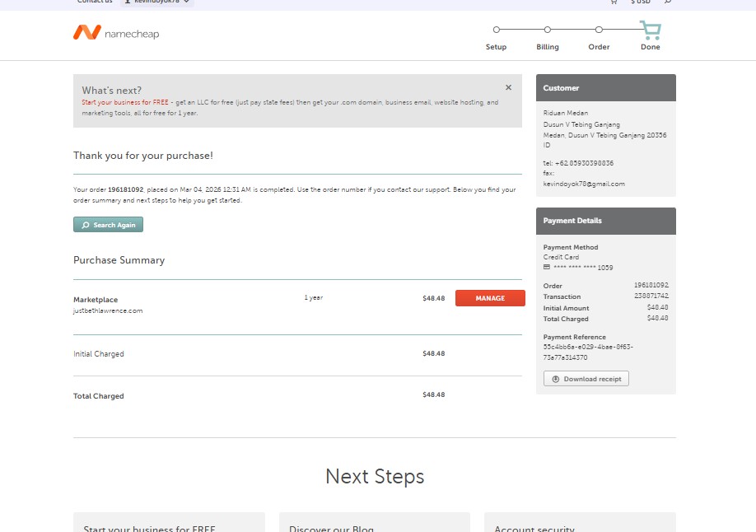Click Contact us in the top bar

[x=95, y=2]
